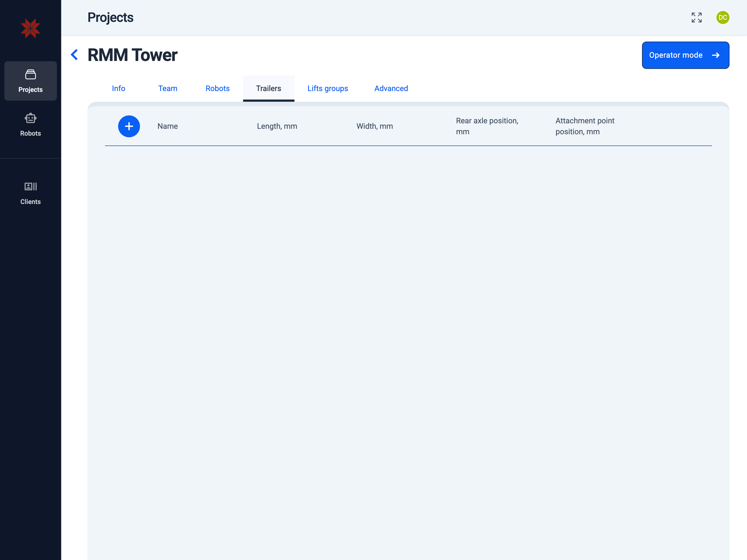This screenshot has height=560, width=747.
Task: Toggle fullscreen mode with the expand icon
Action: tap(696, 17)
